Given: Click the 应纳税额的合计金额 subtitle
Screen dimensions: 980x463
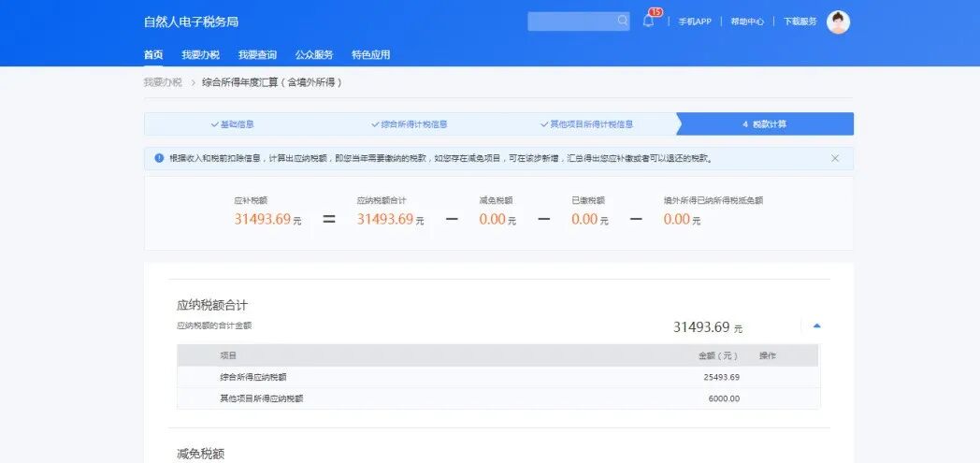Looking at the screenshot, I should pyautogui.click(x=214, y=326).
